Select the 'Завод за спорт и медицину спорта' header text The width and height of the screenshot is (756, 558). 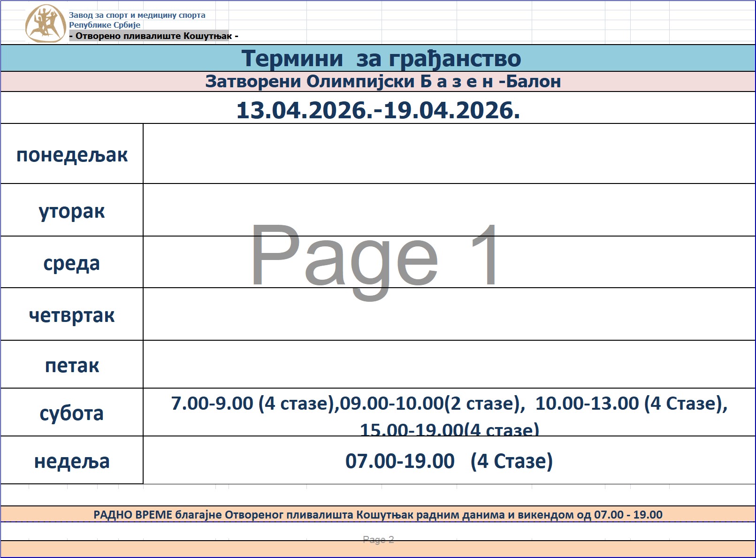click(x=137, y=15)
